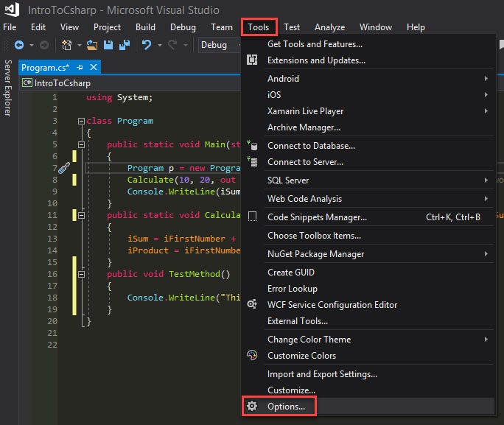
Task: Click the Navigate Forward arrow icon
Action: pos(44,45)
